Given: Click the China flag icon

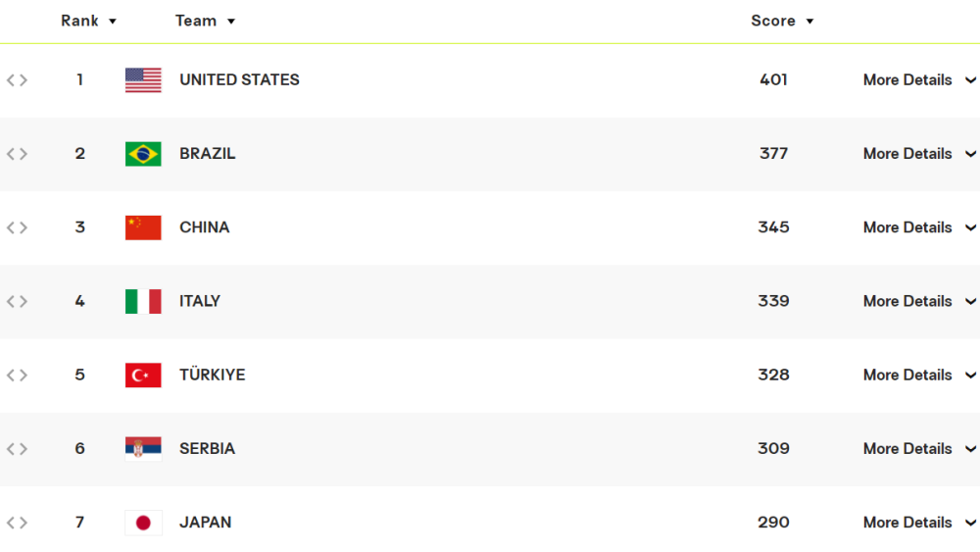Looking at the screenshot, I should [x=143, y=227].
